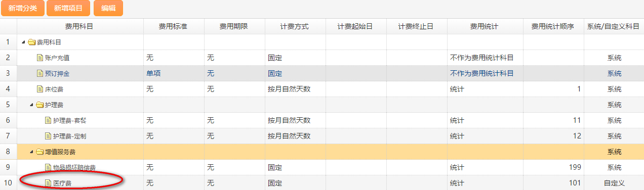Image resolution: width=644 pixels, height=190 pixels.
Task: Click the 费用统计顺序 column header
Action: pyautogui.click(x=553, y=26)
